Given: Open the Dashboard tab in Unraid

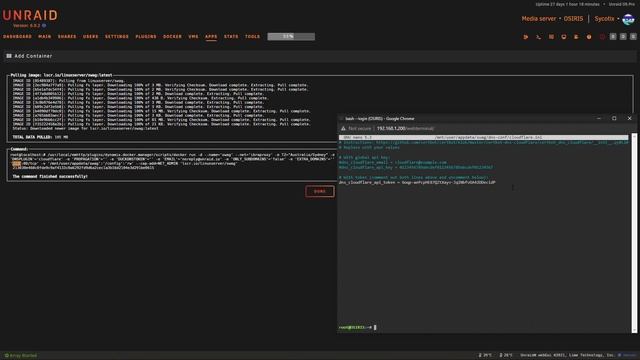Looking at the screenshot, I should [18, 37].
